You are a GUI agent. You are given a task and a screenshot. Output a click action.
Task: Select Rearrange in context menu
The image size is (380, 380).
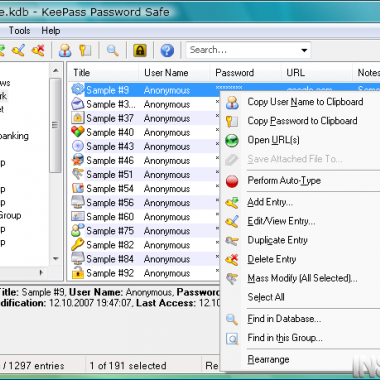point(268,360)
